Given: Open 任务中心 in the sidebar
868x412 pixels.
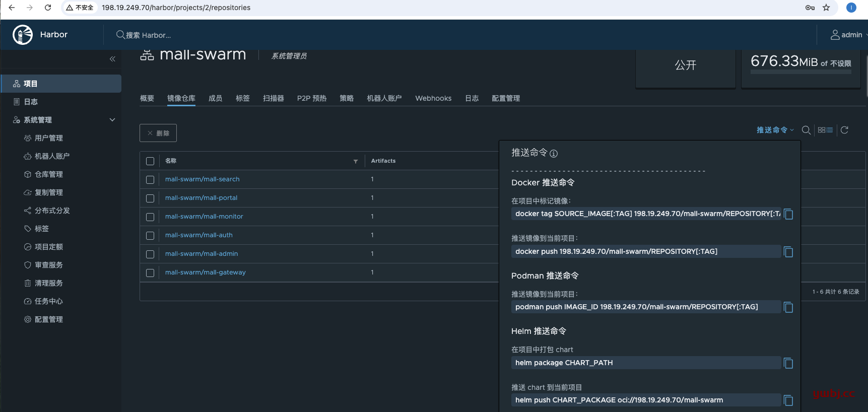Looking at the screenshot, I should tap(49, 301).
